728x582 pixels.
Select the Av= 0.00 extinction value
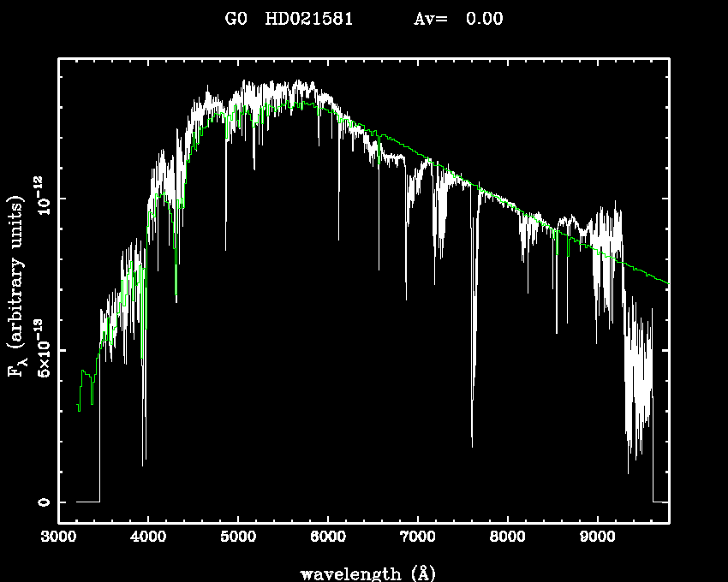coord(458,19)
